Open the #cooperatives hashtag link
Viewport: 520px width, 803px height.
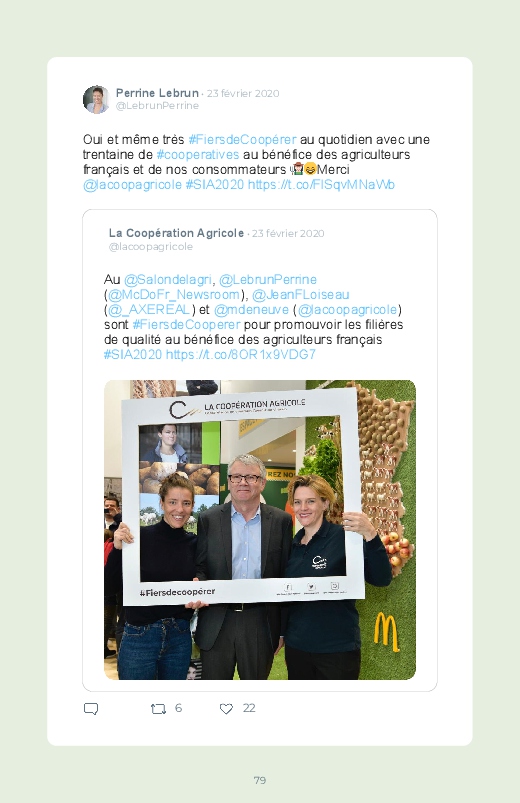(x=198, y=154)
